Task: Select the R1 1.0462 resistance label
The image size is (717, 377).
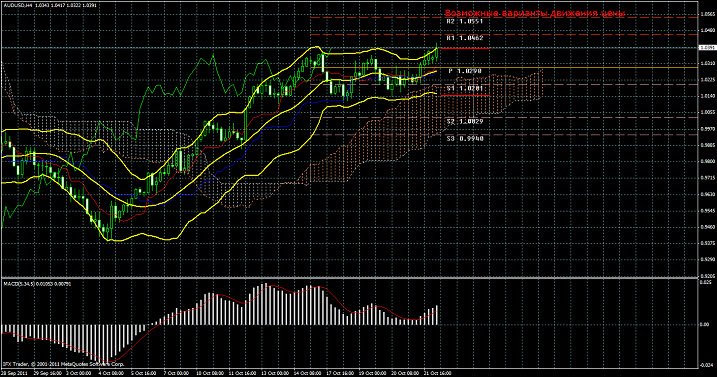Action: (x=465, y=38)
